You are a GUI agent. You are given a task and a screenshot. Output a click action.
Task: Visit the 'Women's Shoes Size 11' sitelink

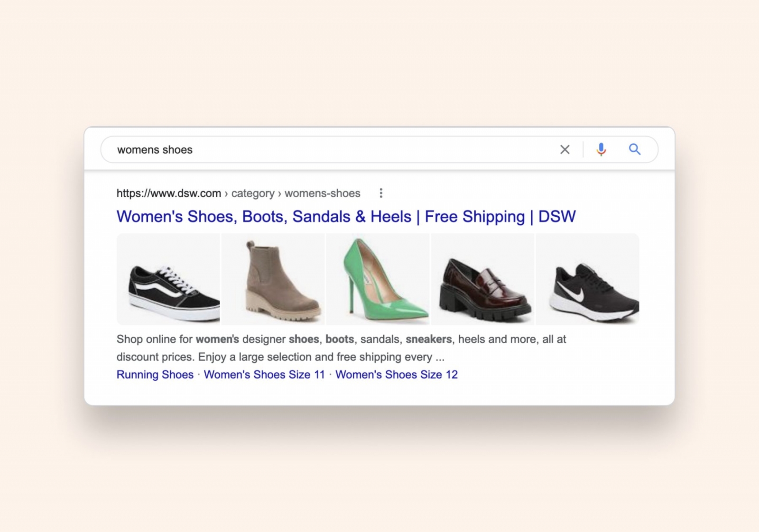(x=264, y=375)
